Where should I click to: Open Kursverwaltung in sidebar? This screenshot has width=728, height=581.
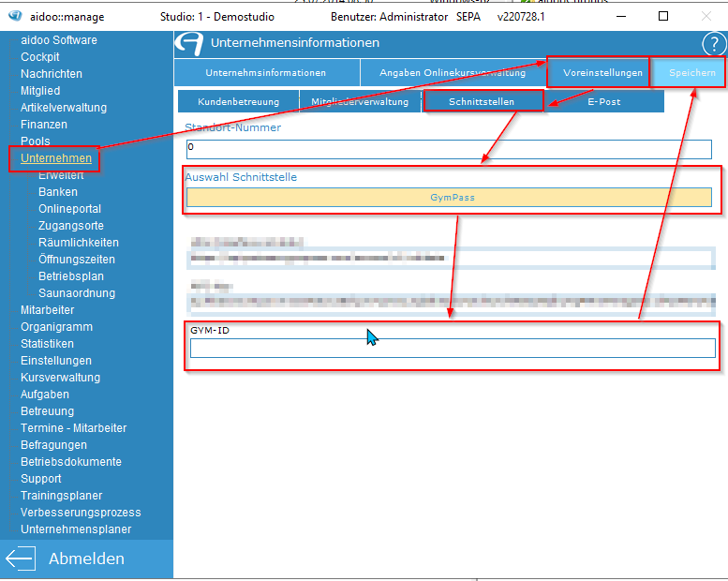pyautogui.click(x=60, y=377)
